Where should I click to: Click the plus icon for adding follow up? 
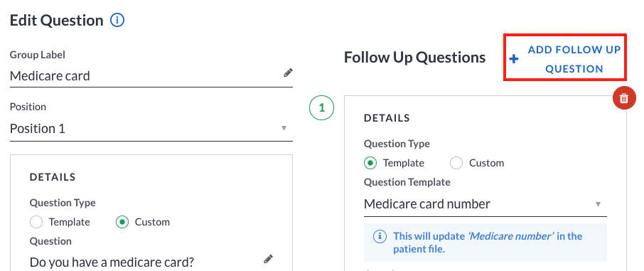tap(513, 59)
